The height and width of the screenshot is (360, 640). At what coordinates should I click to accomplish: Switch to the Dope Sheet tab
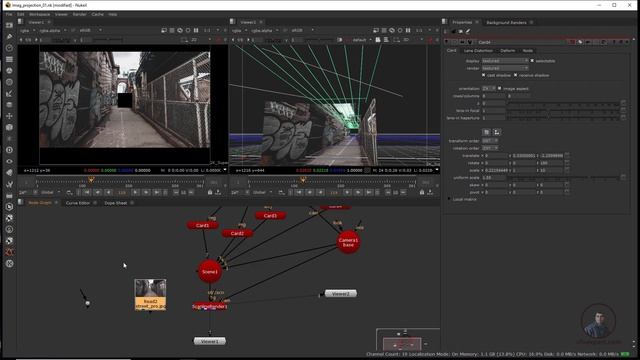pyautogui.click(x=116, y=203)
